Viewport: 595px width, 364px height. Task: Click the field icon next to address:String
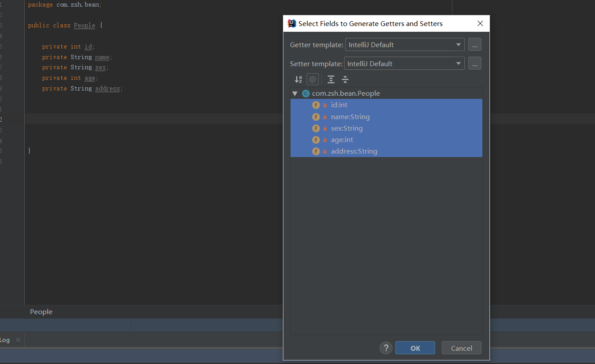[x=316, y=151]
